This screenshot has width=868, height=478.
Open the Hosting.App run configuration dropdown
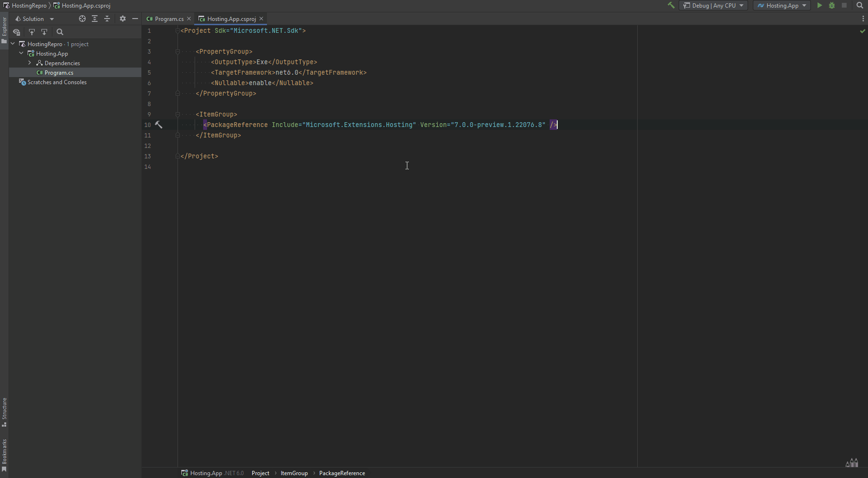tap(782, 5)
